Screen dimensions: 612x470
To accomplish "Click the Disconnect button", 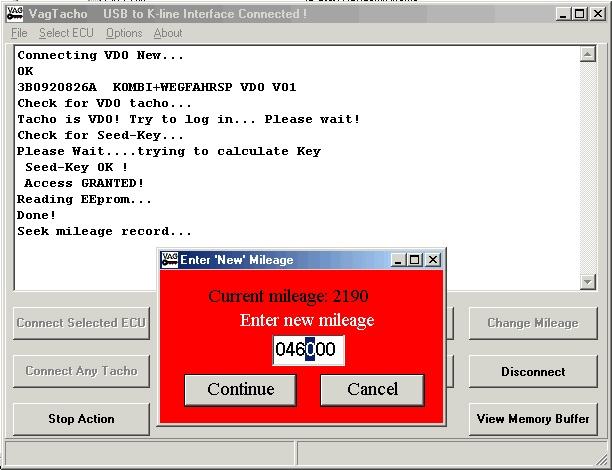I will click(x=533, y=371).
